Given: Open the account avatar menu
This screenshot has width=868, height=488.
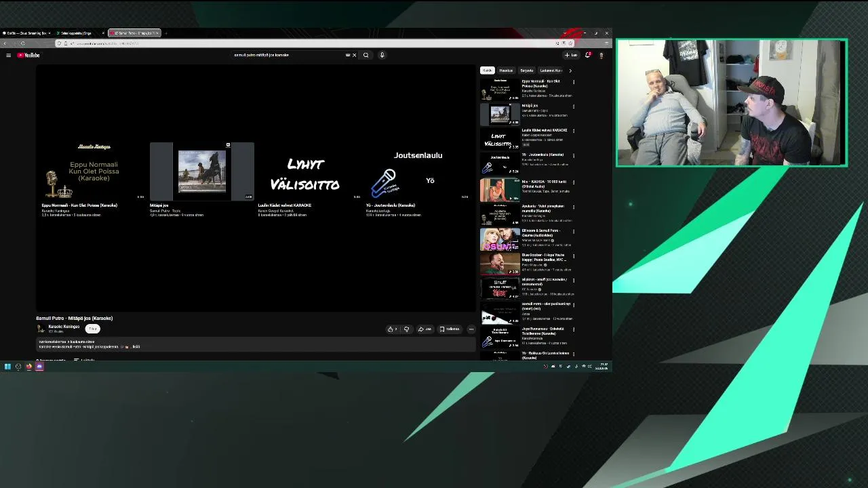Looking at the screenshot, I should [x=601, y=55].
